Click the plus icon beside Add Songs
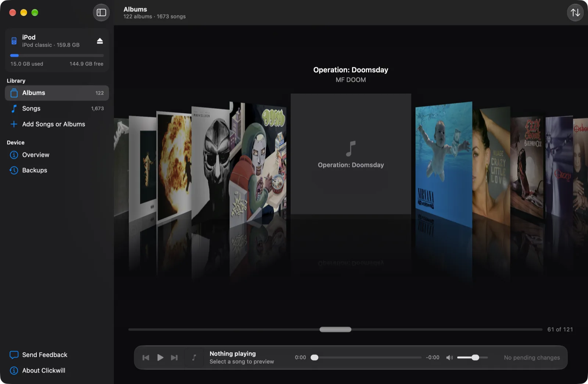588x384 pixels. (x=14, y=124)
